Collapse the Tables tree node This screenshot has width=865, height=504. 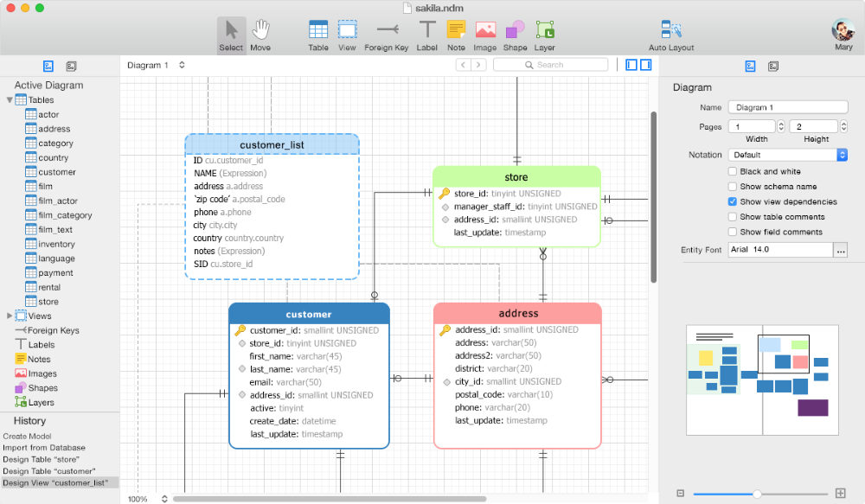tap(10, 100)
